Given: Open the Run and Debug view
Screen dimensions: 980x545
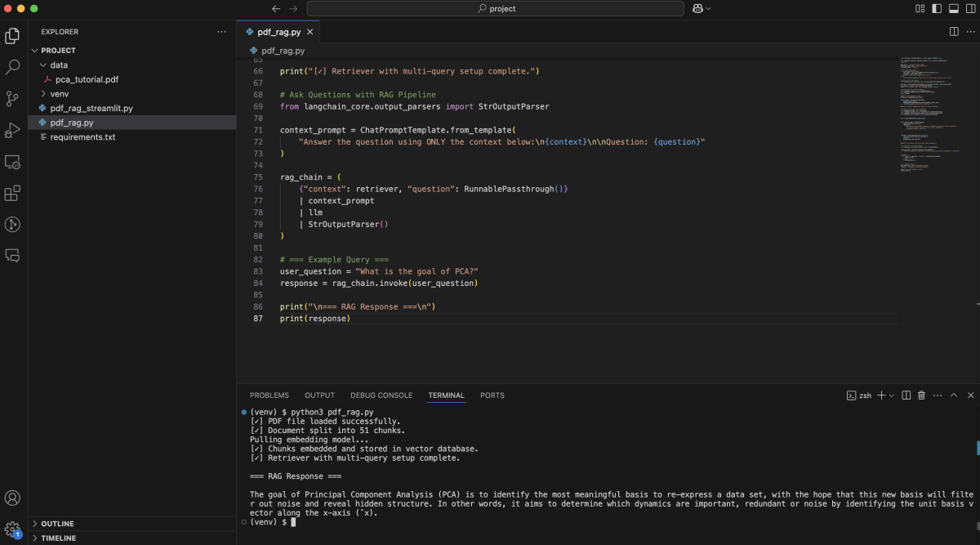Looking at the screenshot, I should pos(12,130).
